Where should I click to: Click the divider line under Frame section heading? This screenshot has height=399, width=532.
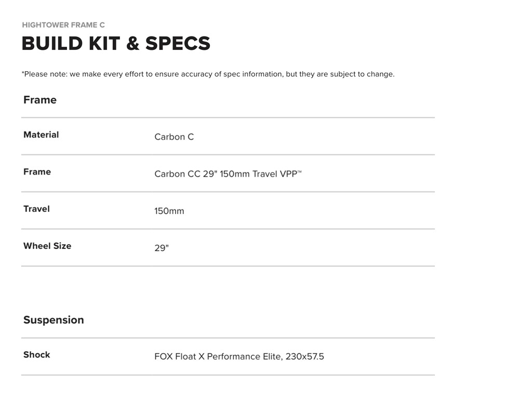point(228,118)
